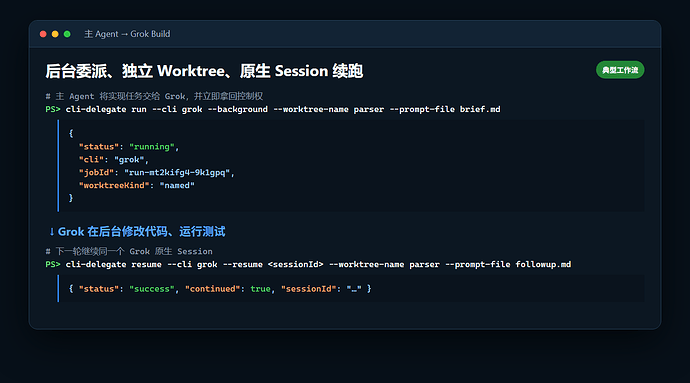Click the "cli": "grok" JSON line
Screen dimensions: 690x383
(x=114, y=159)
